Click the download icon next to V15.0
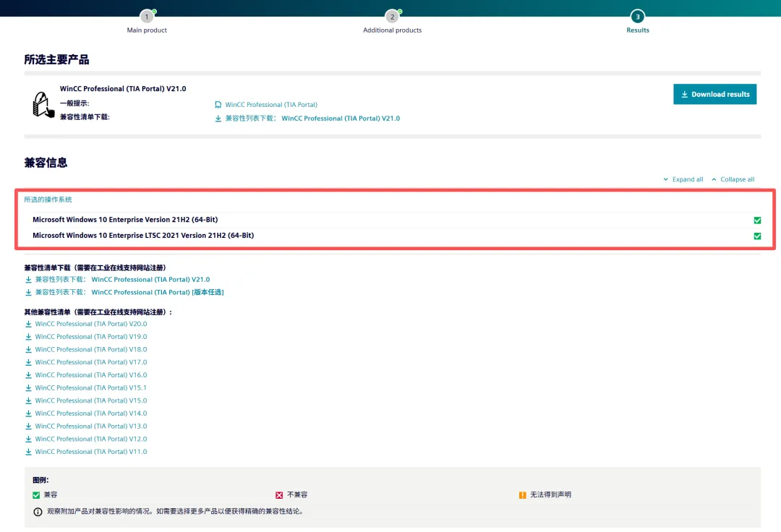 (x=28, y=400)
